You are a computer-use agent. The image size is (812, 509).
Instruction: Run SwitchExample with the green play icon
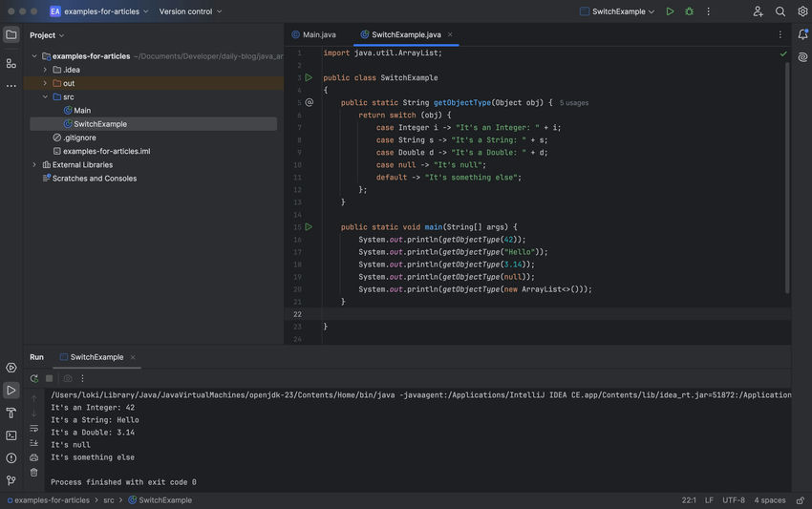click(x=670, y=11)
